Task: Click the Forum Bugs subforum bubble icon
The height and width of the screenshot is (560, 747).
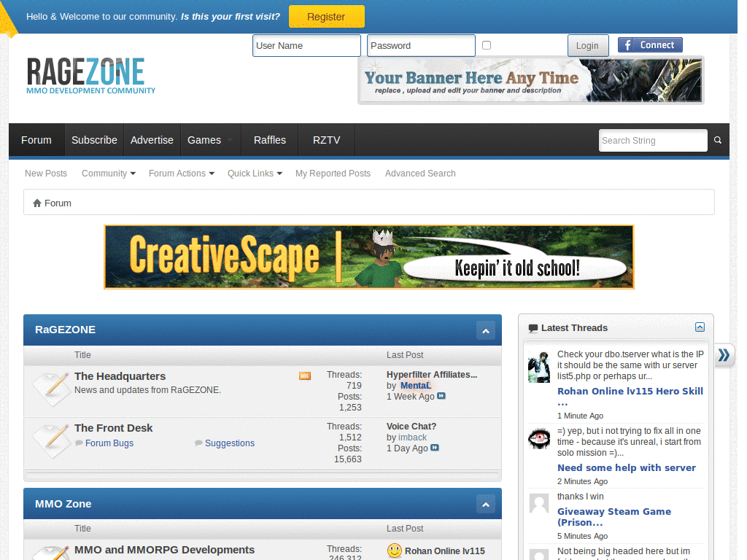Action: 79,443
